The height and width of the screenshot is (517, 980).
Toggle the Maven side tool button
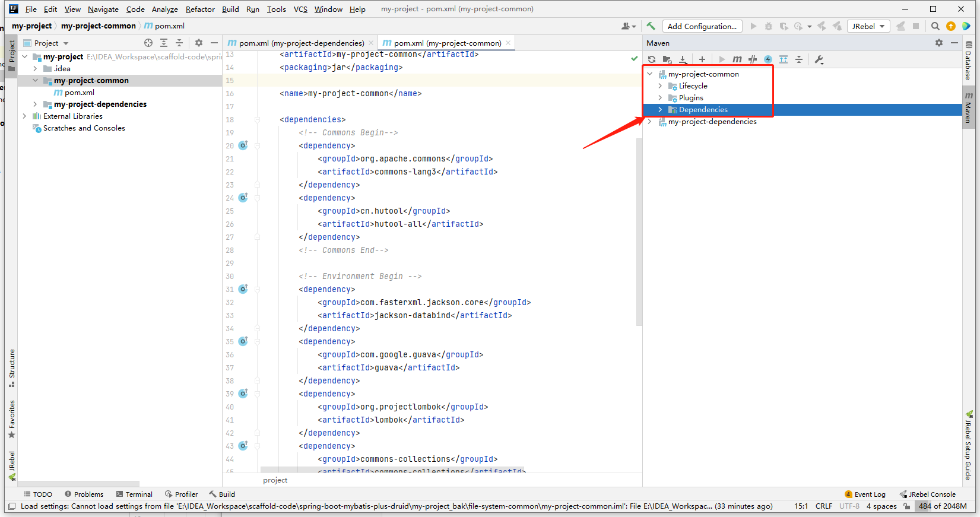968,107
